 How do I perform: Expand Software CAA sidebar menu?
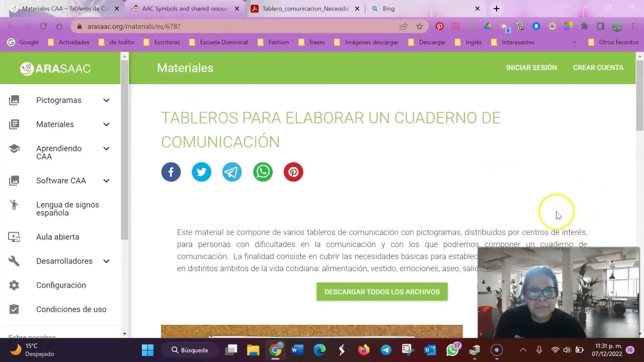tap(106, 180)
